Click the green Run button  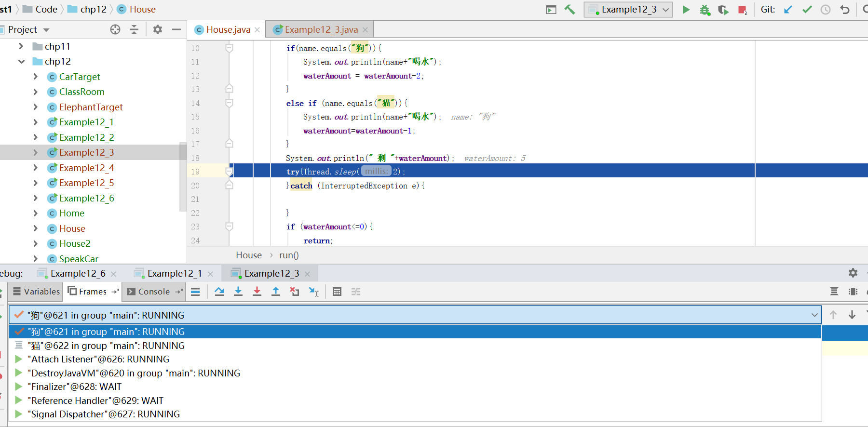click(x=686, y=10)
